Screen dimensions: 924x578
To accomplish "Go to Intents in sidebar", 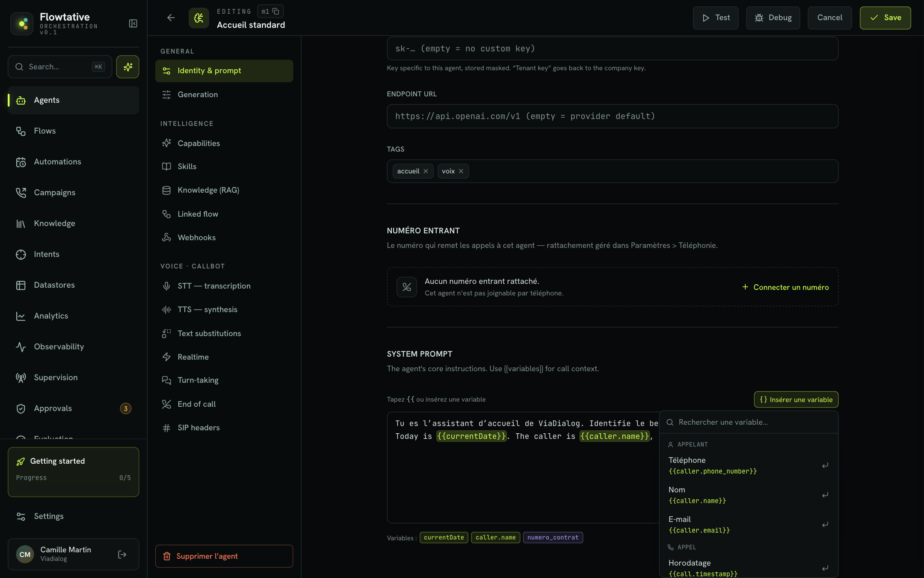I will 74,254.
